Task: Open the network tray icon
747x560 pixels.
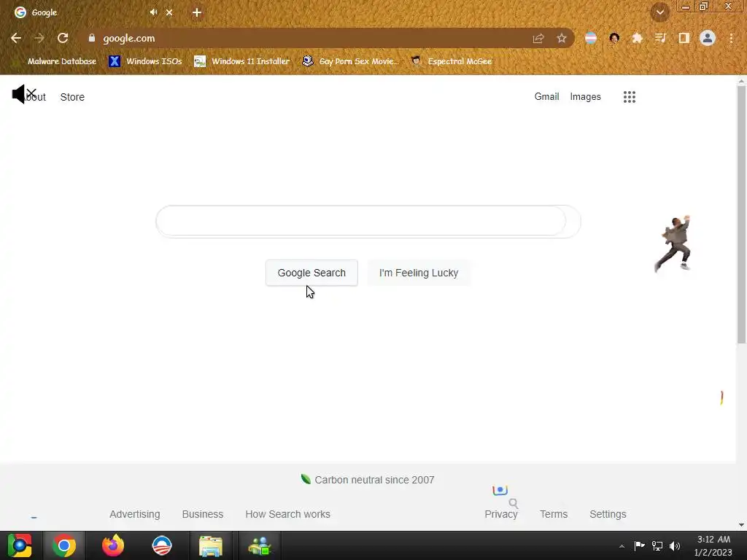Action: [x=657, y=545]
